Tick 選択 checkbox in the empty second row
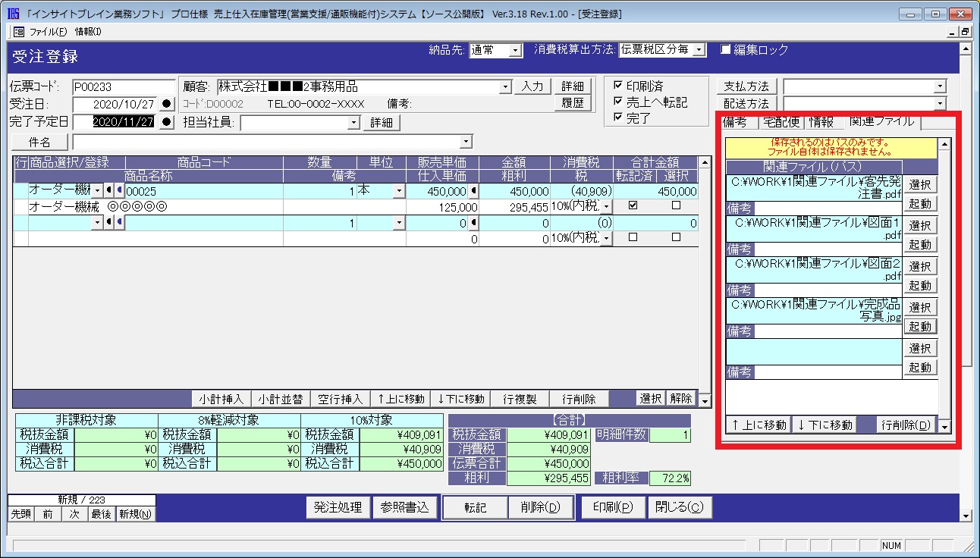The height and width of the screenshot is (558, 980). 676,237
